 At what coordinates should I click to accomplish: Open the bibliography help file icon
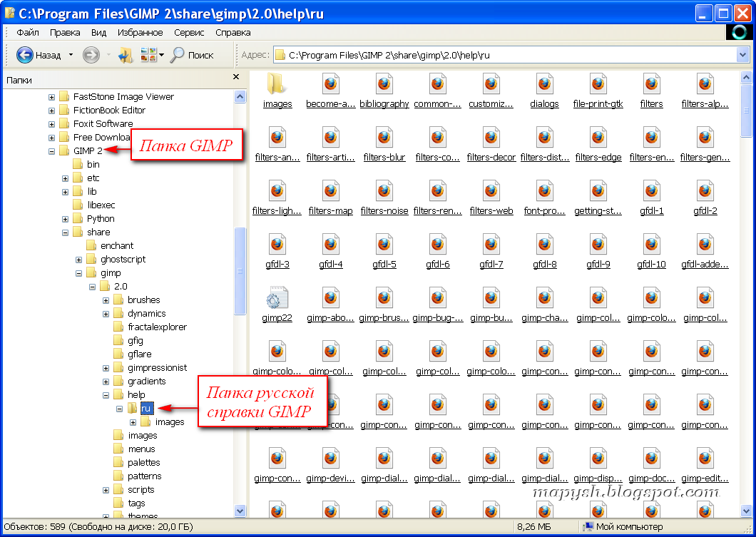pos(384,86)
